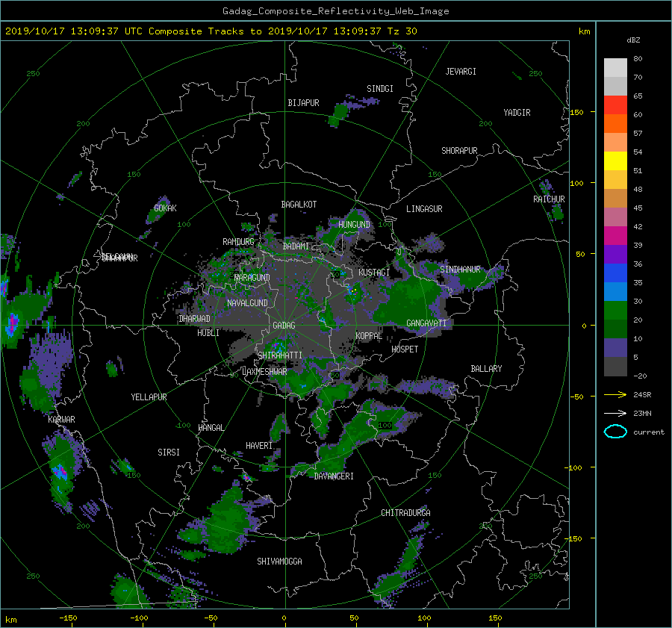The image size is (672, 628).
Task: Click the SINDGI location label
Action: pyautogui.click(x=380, y=89)
